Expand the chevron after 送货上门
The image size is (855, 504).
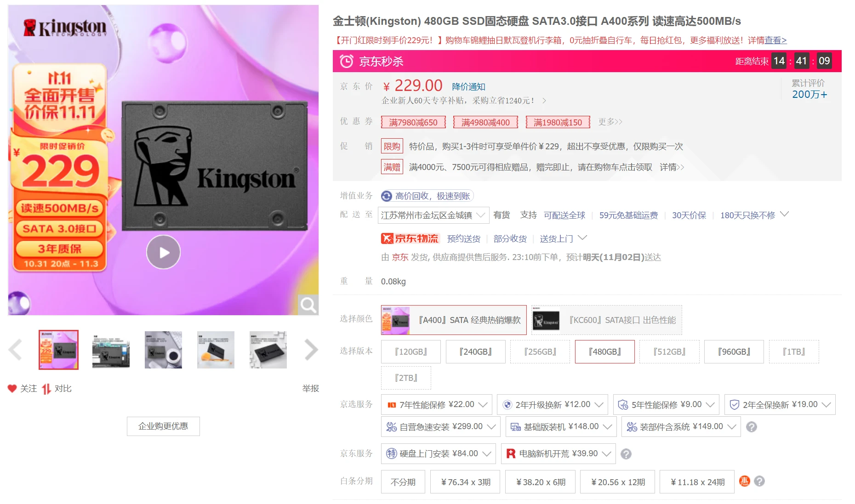[582, 238]
